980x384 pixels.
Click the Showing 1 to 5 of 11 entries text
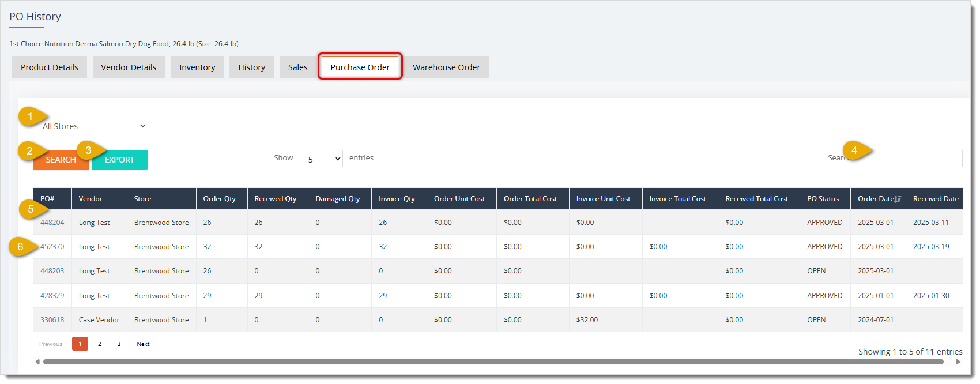tap(910, 352)
